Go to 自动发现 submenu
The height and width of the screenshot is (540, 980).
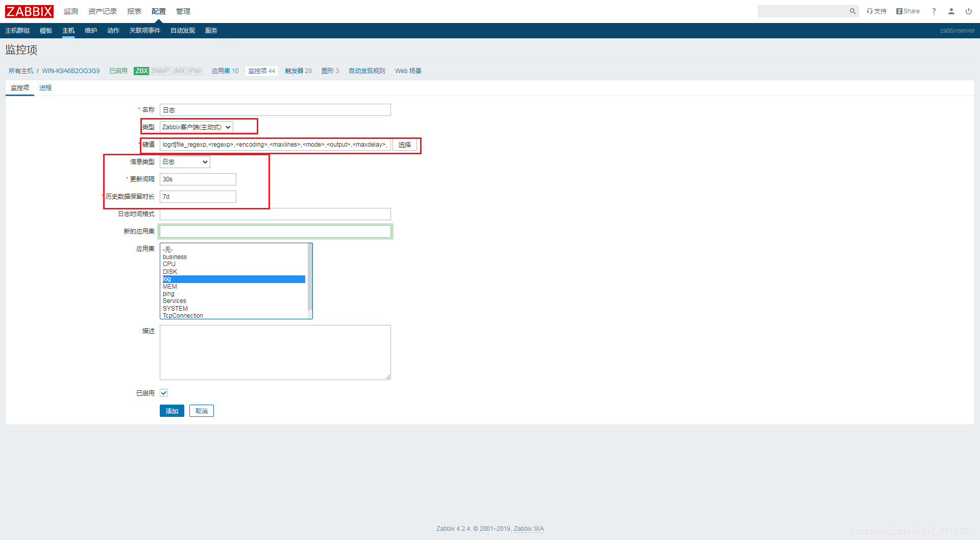tap(183, 31)
